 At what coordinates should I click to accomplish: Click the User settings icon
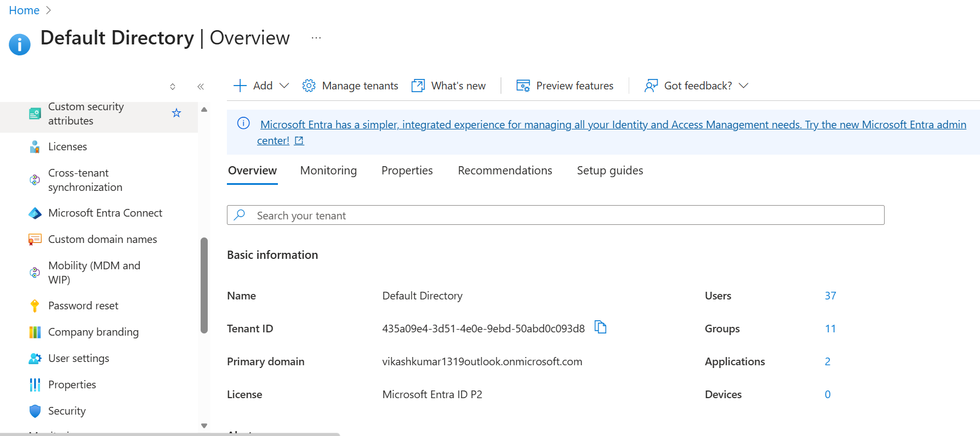(x=35, y=358)
